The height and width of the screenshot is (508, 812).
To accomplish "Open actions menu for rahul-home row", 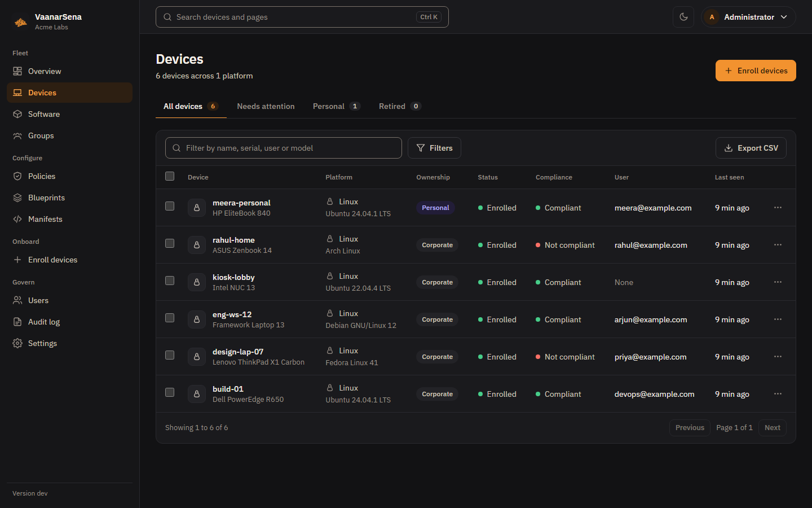I will [778, 245].
